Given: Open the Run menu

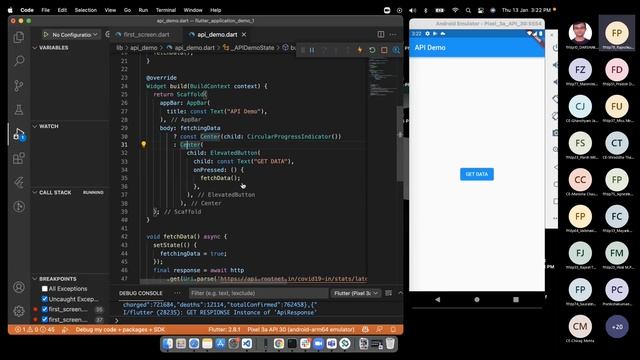Looking at the screenshot, I should coord(143,10).
